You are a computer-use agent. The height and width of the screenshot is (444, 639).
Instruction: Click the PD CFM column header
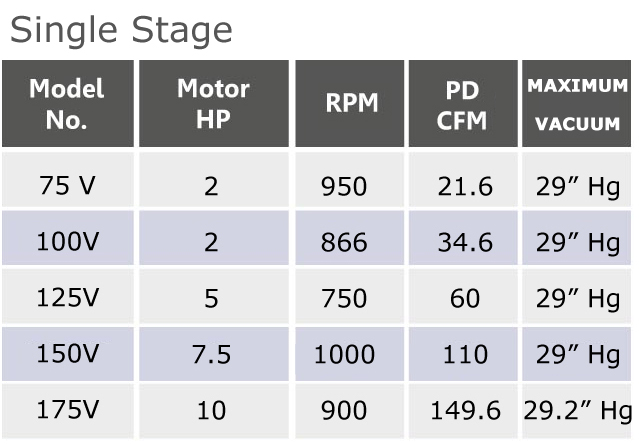tap(463, 103)
